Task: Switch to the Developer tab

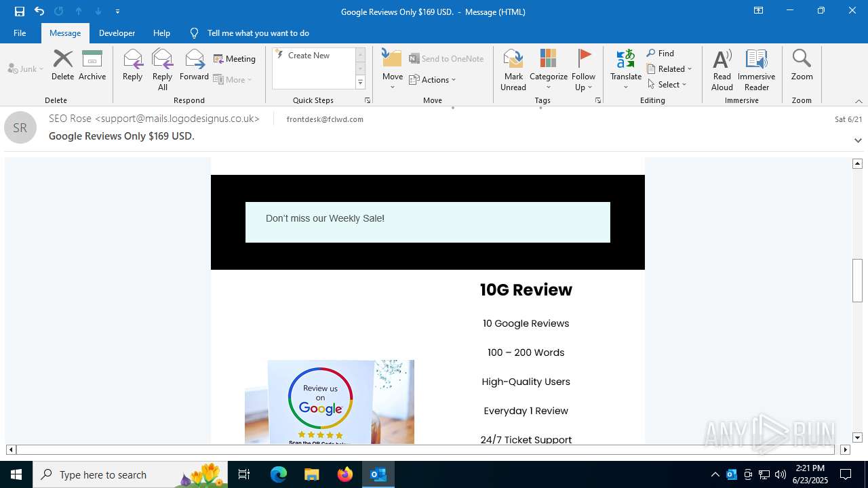Action: pyautogui.click(x=117, y=33)
